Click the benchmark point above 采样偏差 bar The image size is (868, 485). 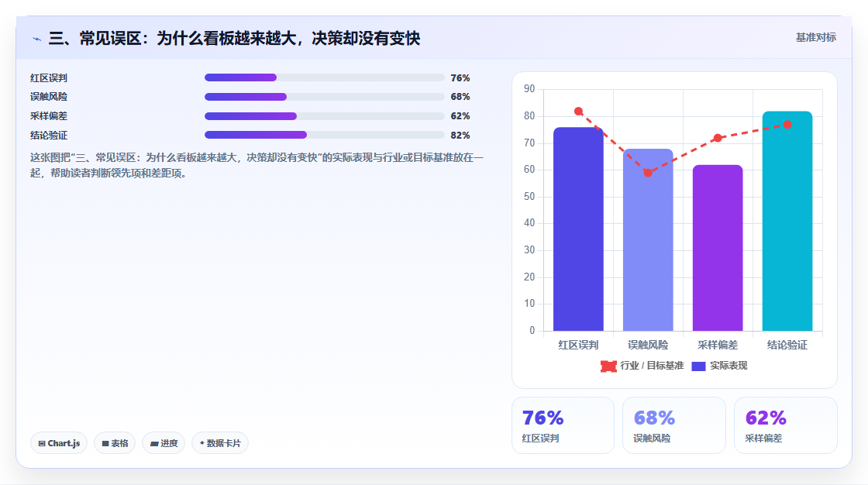click(718, 138)
